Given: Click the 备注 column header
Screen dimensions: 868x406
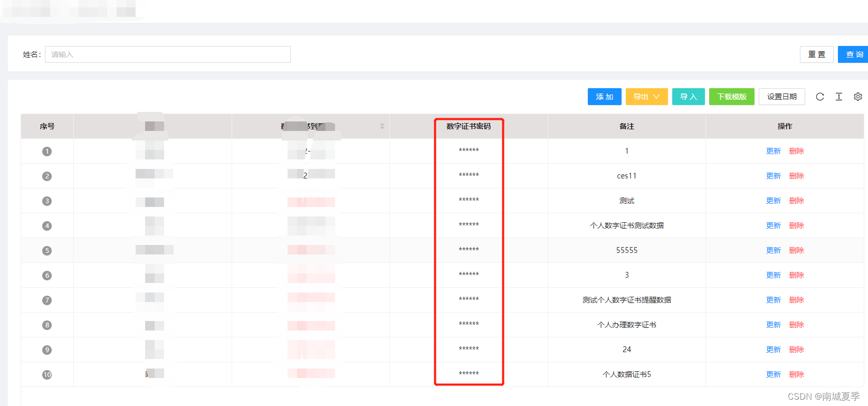Looking at the screenshot, I should point(627,126).
